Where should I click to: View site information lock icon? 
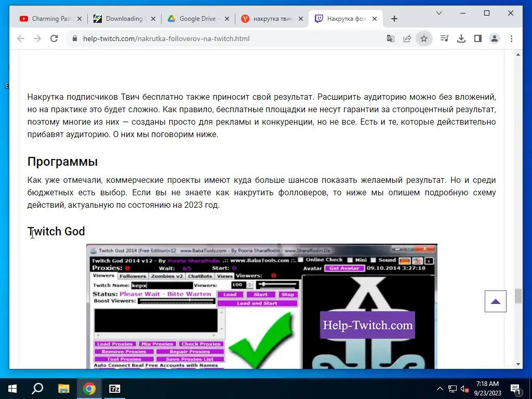click(x=75, y=38)
